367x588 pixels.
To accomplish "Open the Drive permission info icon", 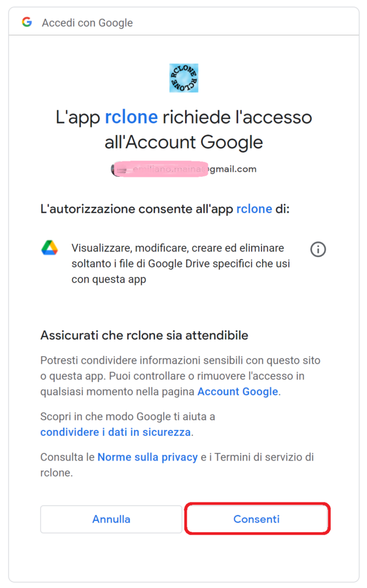I will pyautogui.click(x=318, y=249).
